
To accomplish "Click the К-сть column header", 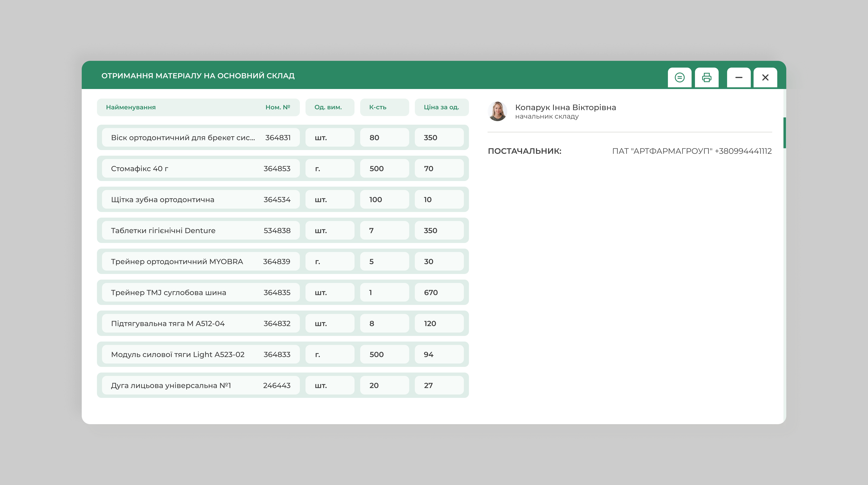I will click(x=377, y=107).
